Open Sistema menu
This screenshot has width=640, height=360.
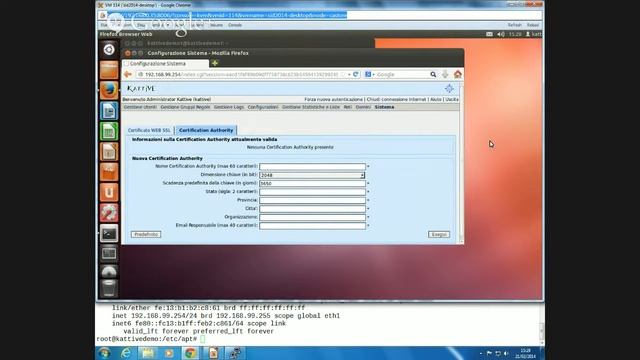[x=384, y=107]
